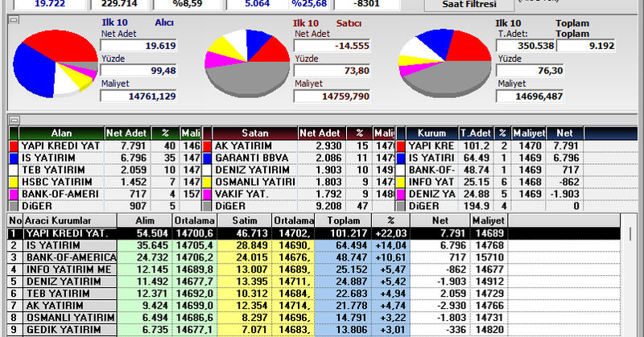This screenshot has height=337, width=644.
Task: Click Alim value 35.645 for IS YATIRIM
Action: pyautogui.click(x=152, y=245)
